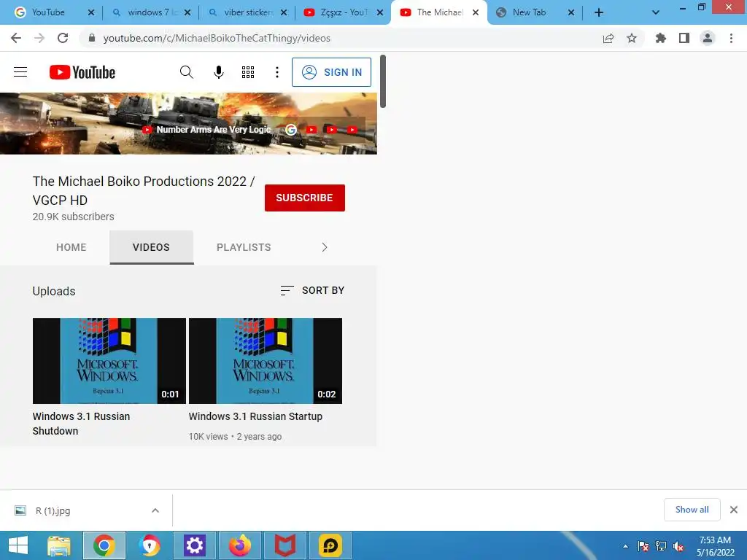Switch to the Zçşxz YouTube tab
This screenshot has height=560, width=747.
(x=344, y=12)
